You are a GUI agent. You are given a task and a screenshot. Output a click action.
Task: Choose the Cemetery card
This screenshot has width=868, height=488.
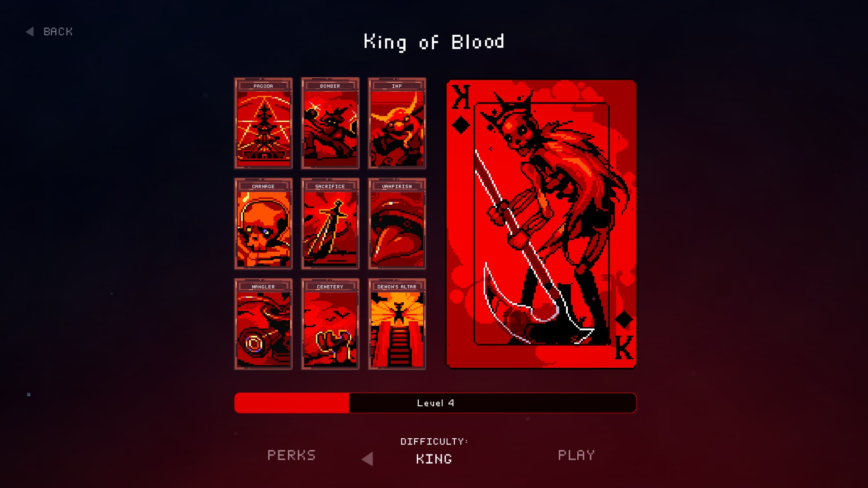(330, 324)
